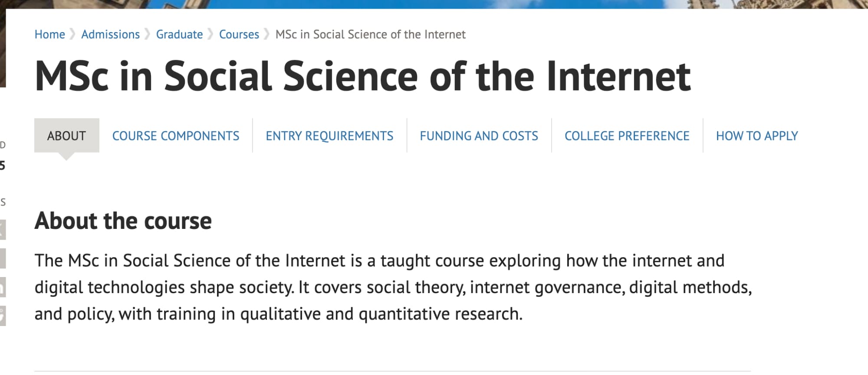Click the course description paragraph

[x=393, y=287]
